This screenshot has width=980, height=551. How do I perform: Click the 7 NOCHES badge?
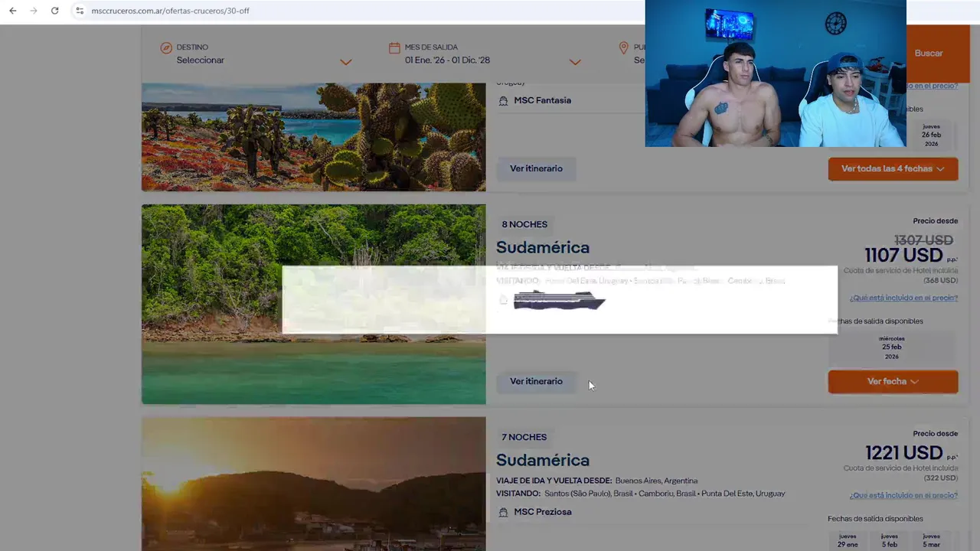[524, 437]
